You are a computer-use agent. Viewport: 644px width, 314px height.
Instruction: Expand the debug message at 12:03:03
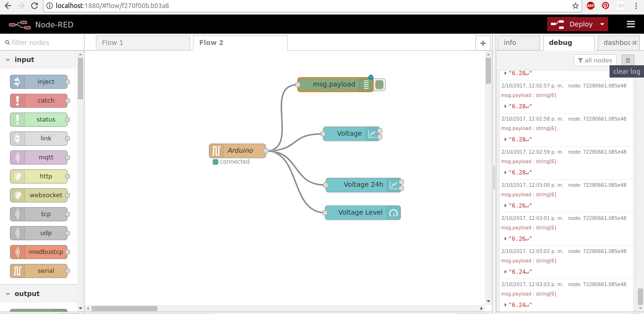pyautogui.click(x=506, y=305)
